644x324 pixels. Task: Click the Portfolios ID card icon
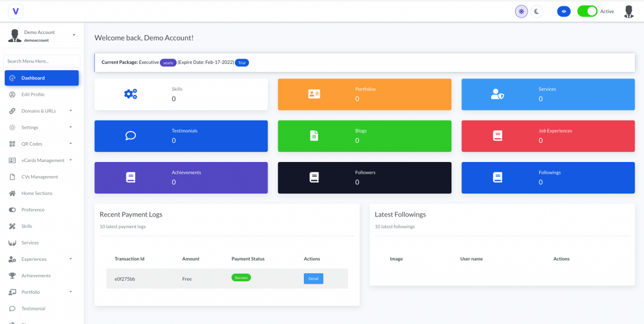click(314, 94)
